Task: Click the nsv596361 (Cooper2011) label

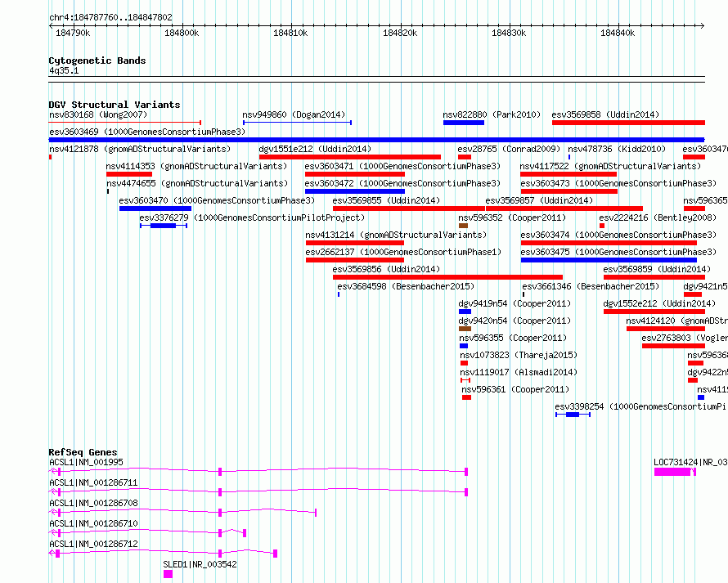Action: coord(515,389)
